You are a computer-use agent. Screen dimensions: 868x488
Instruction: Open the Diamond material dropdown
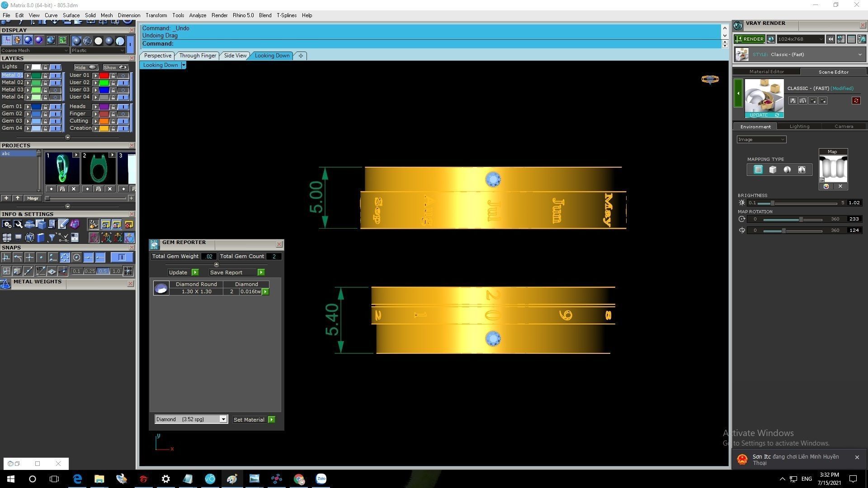click(x=223, y=419)
